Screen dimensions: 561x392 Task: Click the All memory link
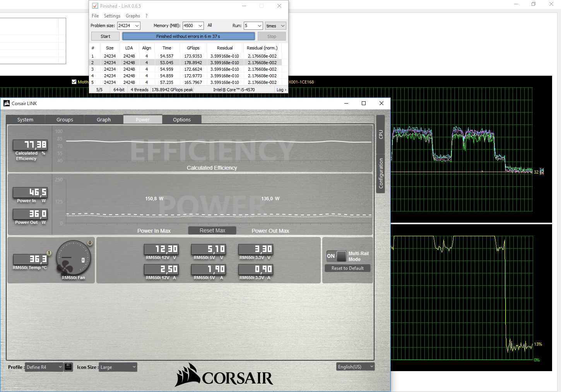coord(210,25)
